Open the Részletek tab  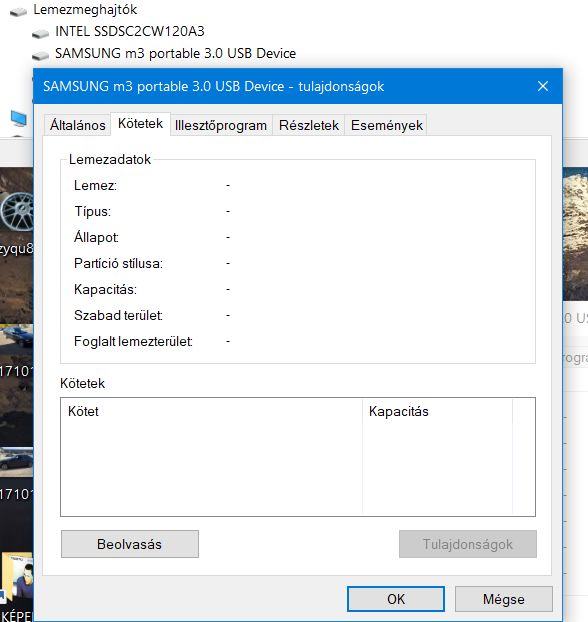(x=309, y=125)
